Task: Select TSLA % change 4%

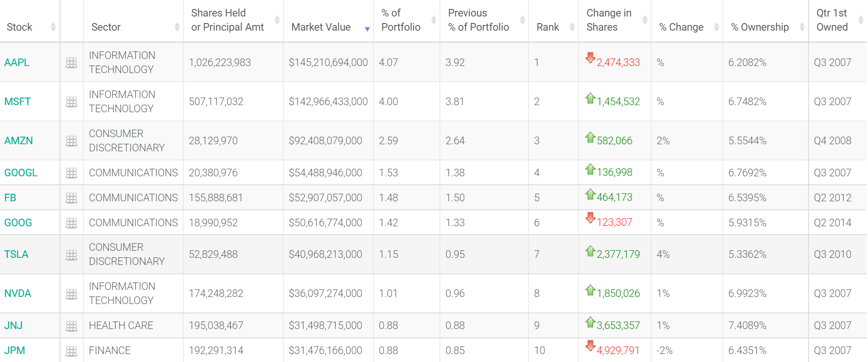Action: [663, 255]
